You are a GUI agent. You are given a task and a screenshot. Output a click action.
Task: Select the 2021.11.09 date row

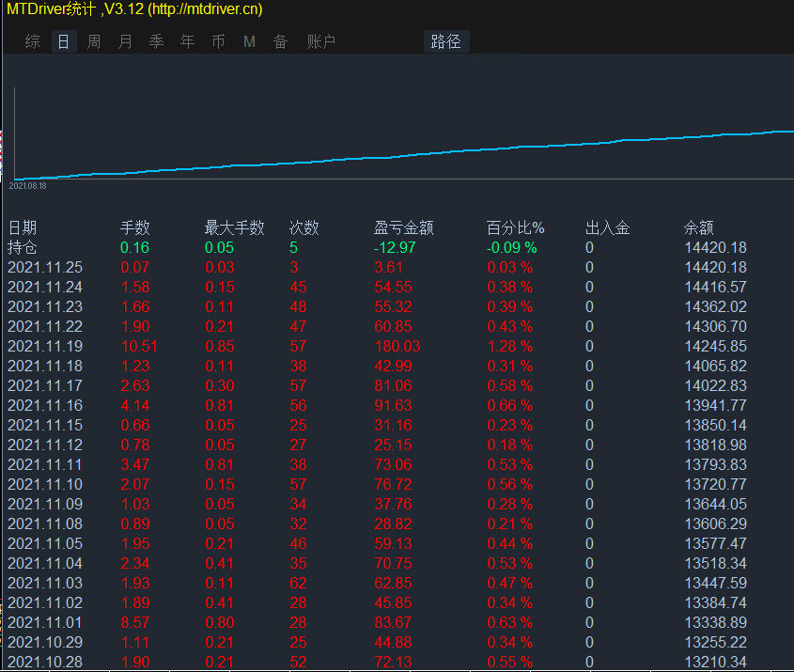pos(45,505)
